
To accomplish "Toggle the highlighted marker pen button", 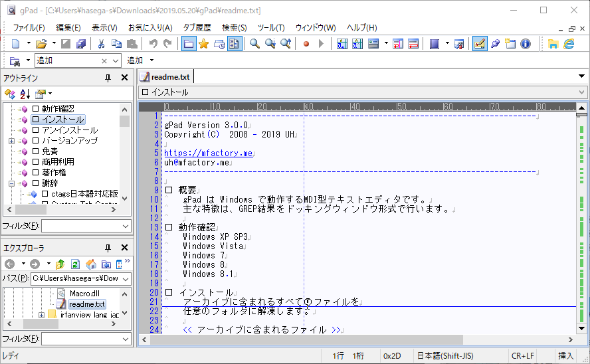I will pos(480,44).
